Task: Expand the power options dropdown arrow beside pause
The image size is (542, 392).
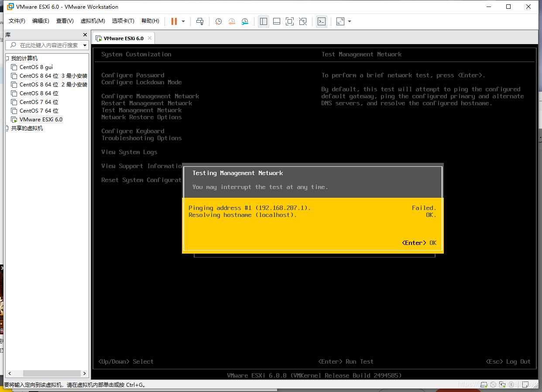Action: coord(183,21)
